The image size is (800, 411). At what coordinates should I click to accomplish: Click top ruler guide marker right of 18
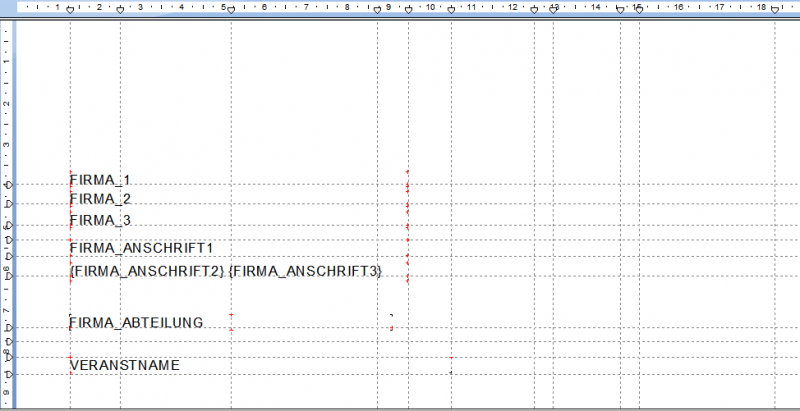[x=775, y=10]
